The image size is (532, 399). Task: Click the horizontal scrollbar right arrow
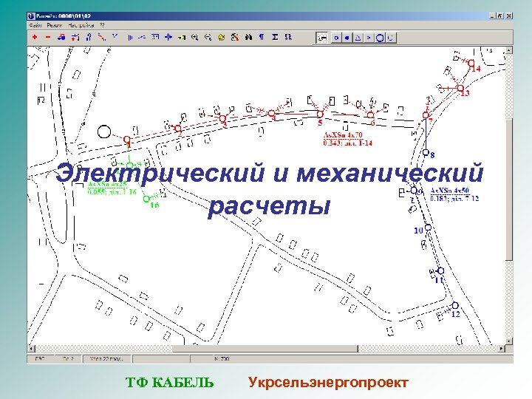click(x=502, y=349)
